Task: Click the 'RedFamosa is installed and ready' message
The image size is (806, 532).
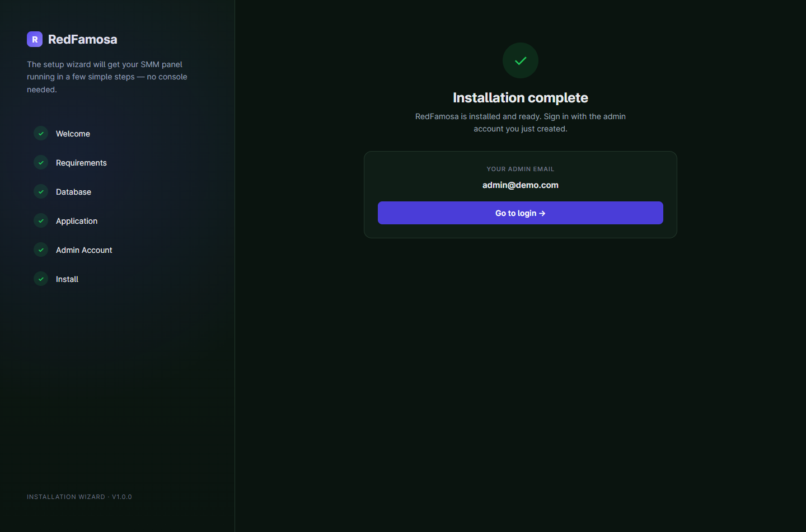Action: point(521,123)
